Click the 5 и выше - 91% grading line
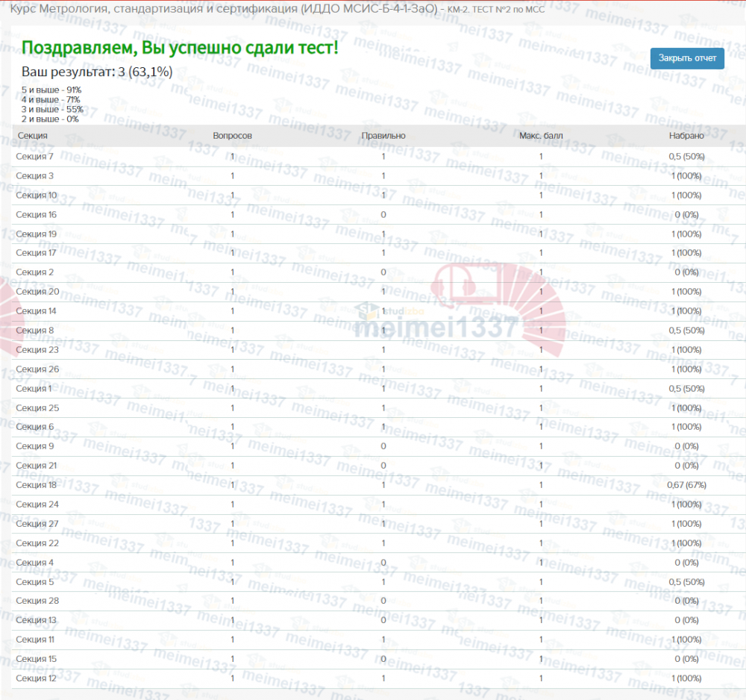Screen dimensions: 746x700 (x=51, y=90)
